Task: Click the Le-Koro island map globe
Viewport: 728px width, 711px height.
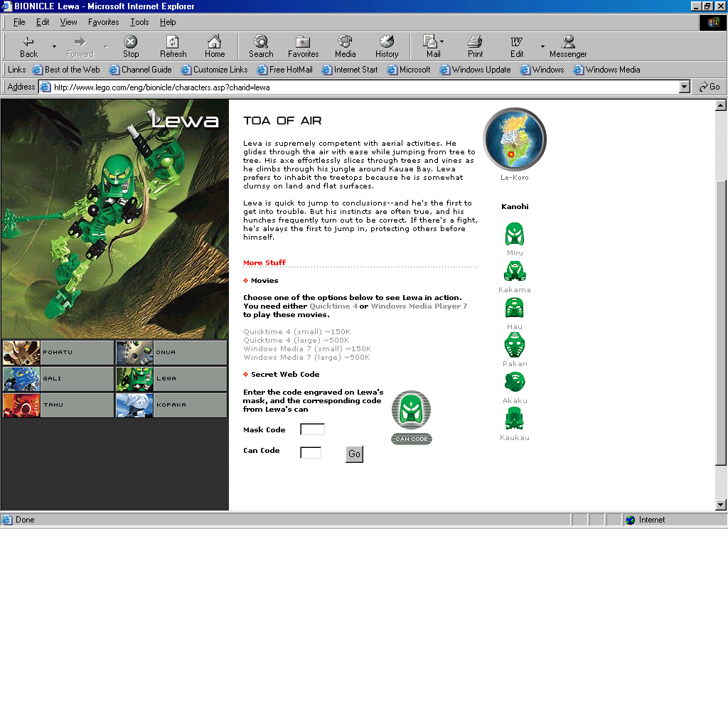Action: click(x=515, y=139)
